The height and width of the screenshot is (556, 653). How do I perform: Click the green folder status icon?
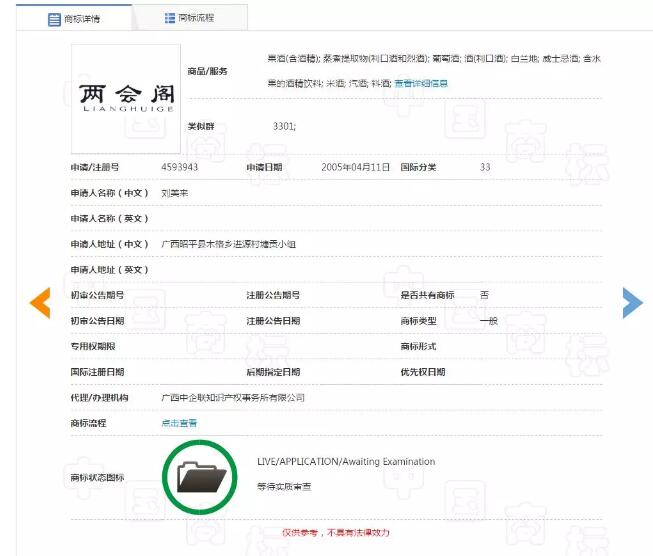tap(200, 477)
